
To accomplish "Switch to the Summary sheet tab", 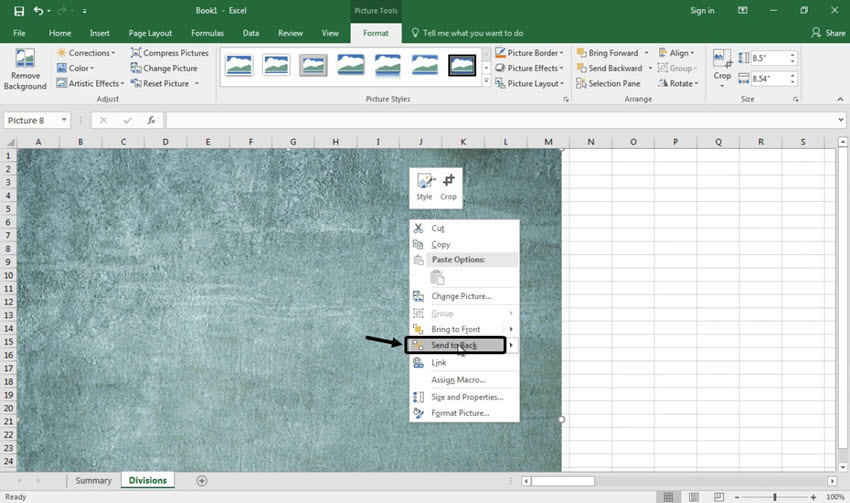I will pyautogui.click(x=93, y=481).
